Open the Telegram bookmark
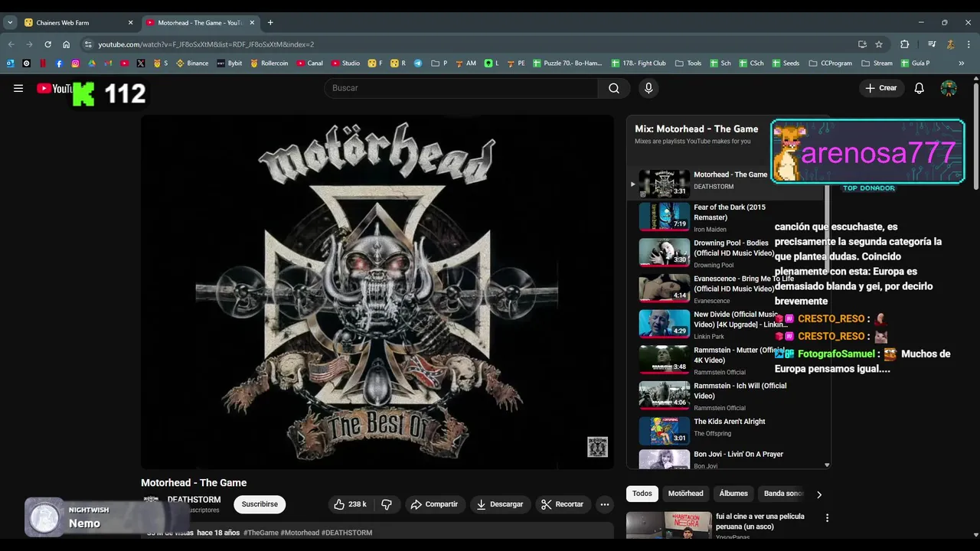980x551 pixels. click(x=418, y=64)
